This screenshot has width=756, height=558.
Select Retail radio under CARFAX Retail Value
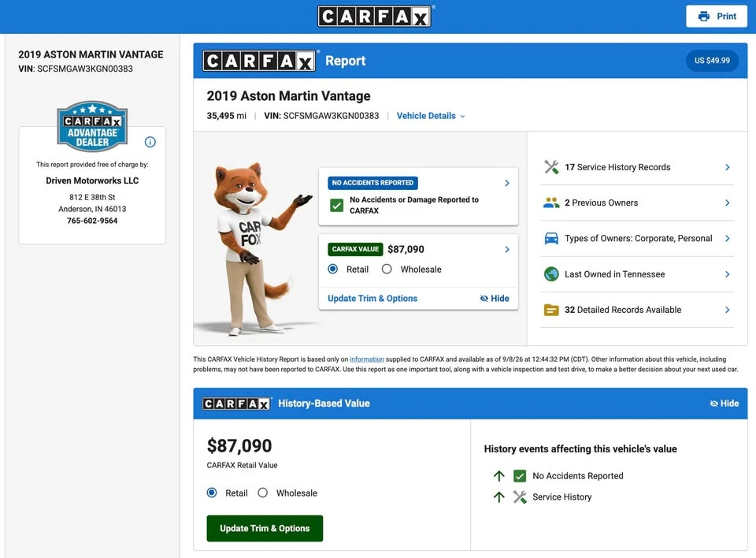point(212,493)
